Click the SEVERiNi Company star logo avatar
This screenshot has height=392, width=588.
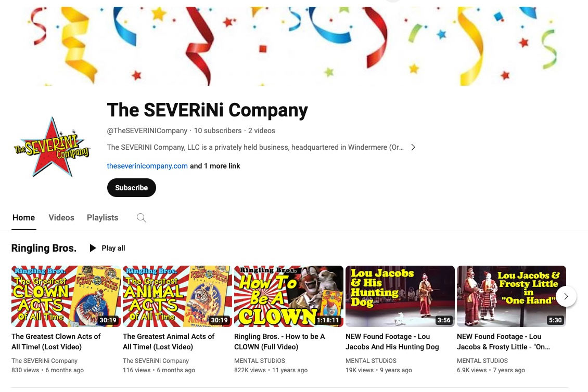(52, 147)
